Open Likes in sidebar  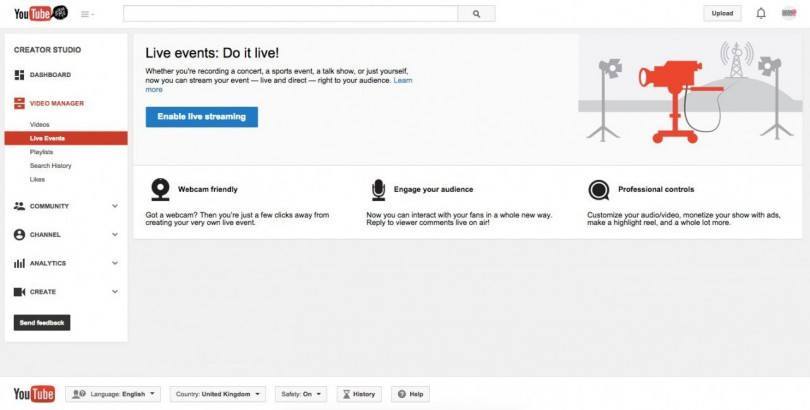[x=37, y=179]
